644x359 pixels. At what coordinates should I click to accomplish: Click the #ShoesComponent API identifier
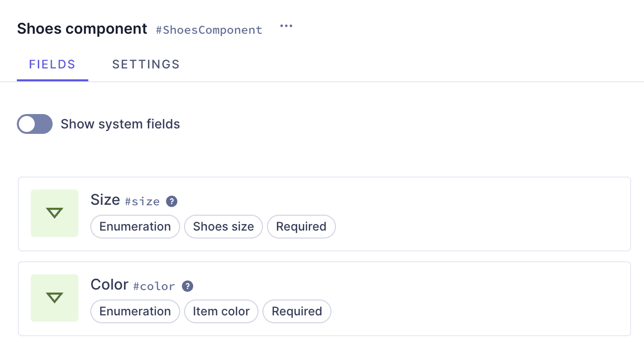209,30
